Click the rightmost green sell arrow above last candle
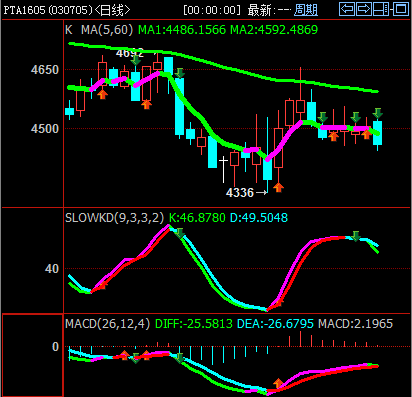 [377, 113]
